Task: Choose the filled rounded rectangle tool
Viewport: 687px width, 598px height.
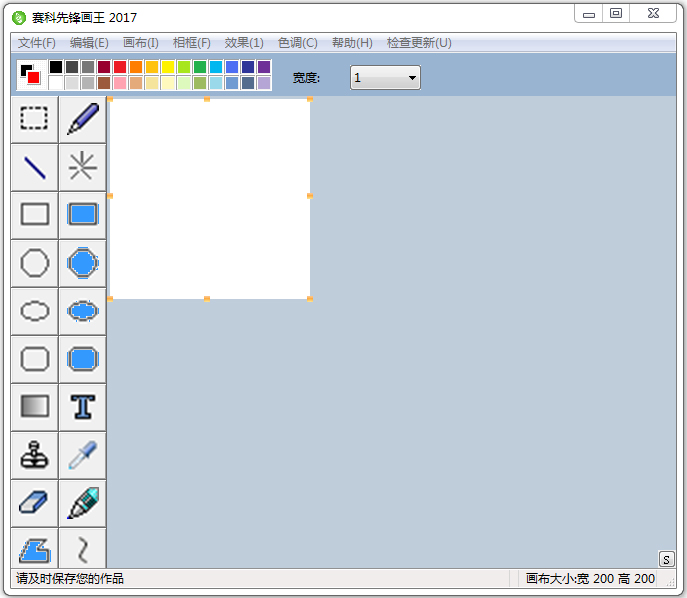Action: (82, 360)
